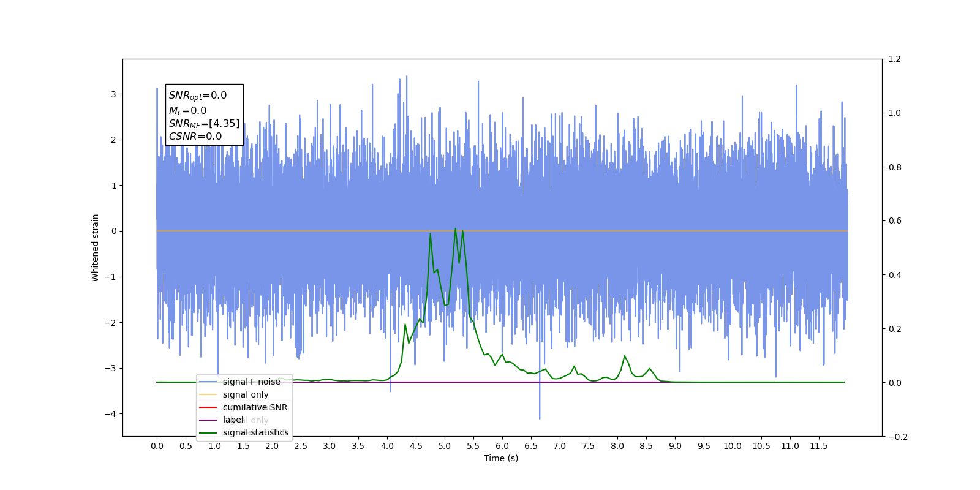Click the 'label' legend entry

(x=233, y=420)
